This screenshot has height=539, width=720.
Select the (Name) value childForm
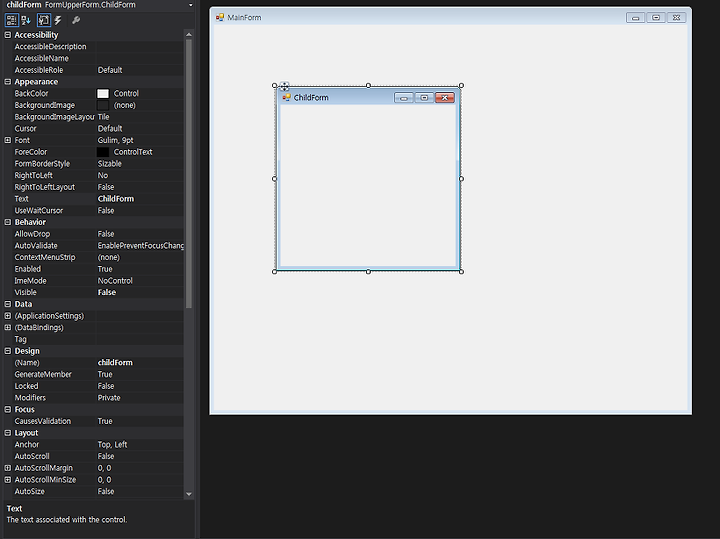(x=115, y=363)
